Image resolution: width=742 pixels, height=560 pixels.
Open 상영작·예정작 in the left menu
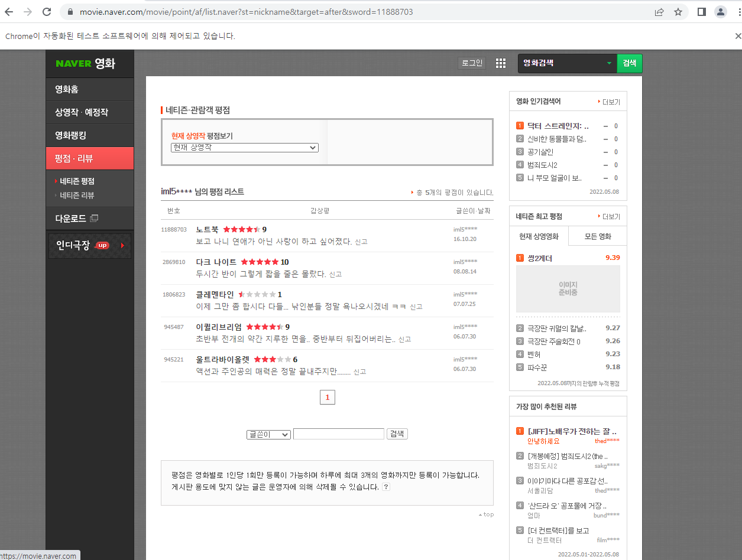90,112
